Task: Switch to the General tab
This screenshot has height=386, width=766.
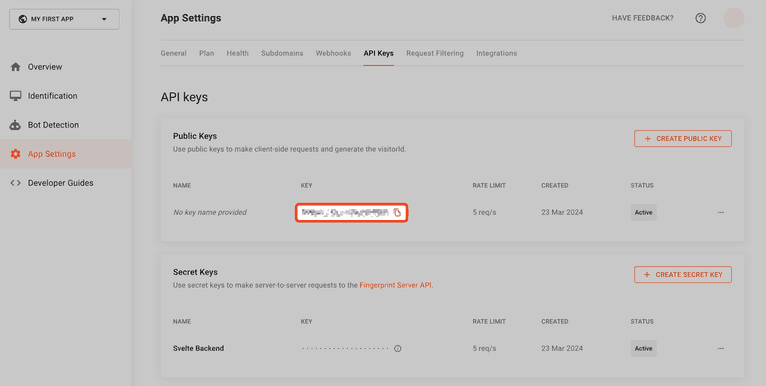Action: point(173,53)
